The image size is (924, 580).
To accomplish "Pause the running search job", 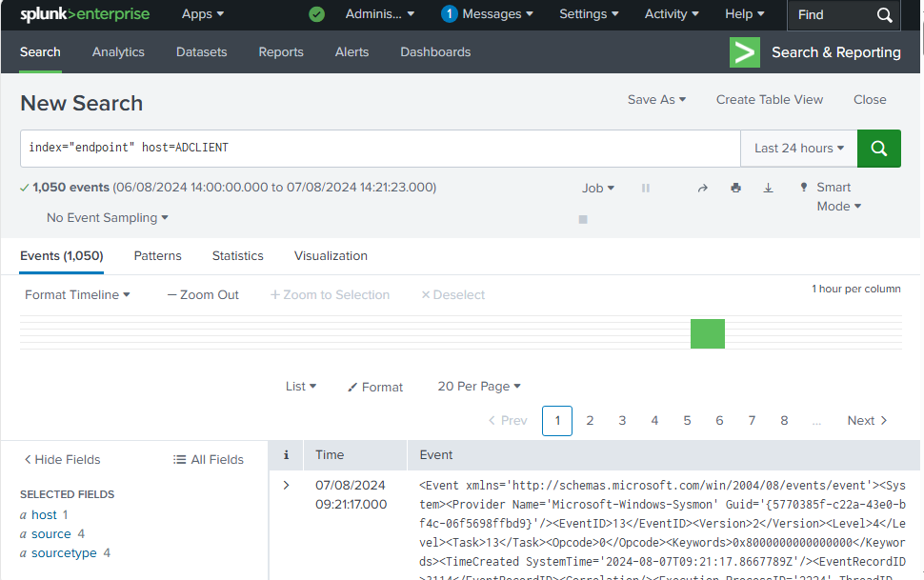I will click(x=646, y=189).
